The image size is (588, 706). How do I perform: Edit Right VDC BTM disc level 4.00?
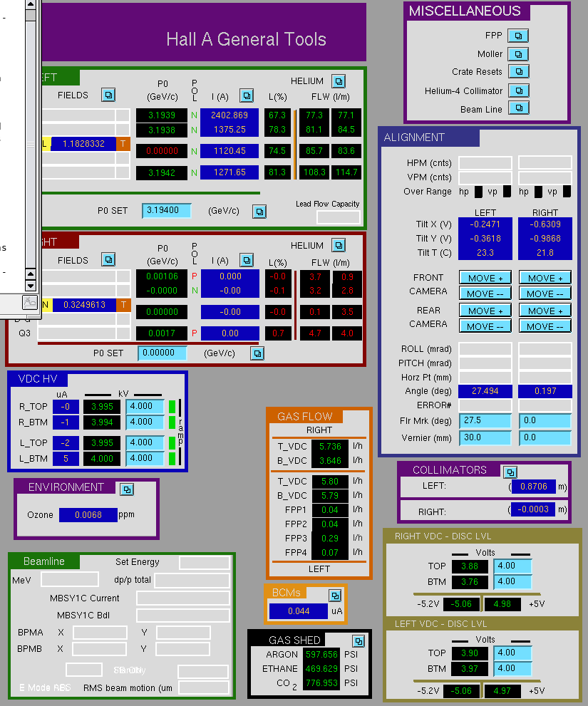(x=512, y=582)
